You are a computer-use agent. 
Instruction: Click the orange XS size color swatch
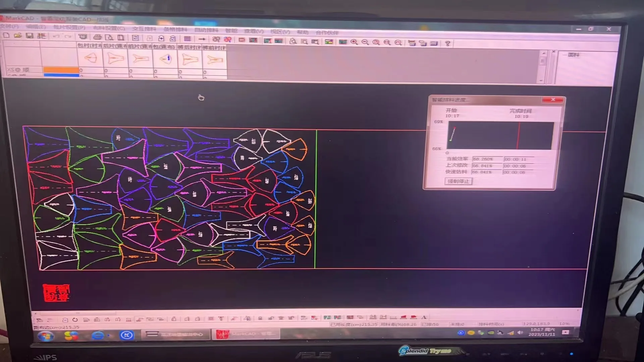click(61, 70)
